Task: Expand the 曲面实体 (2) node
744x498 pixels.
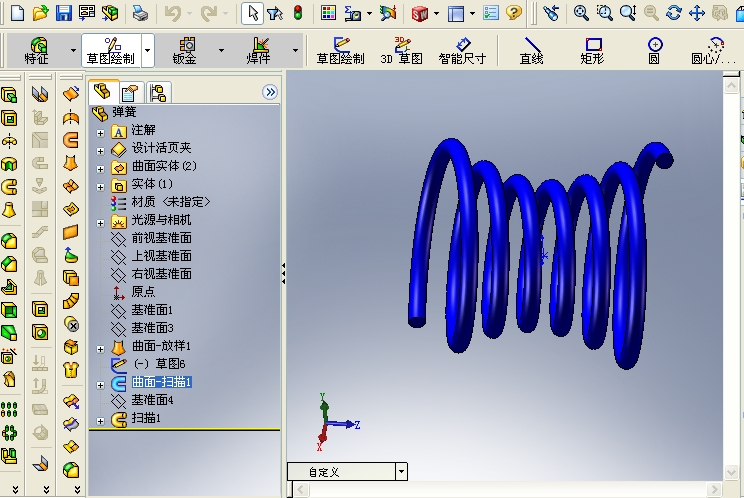Action: click(x=100, y=169)
